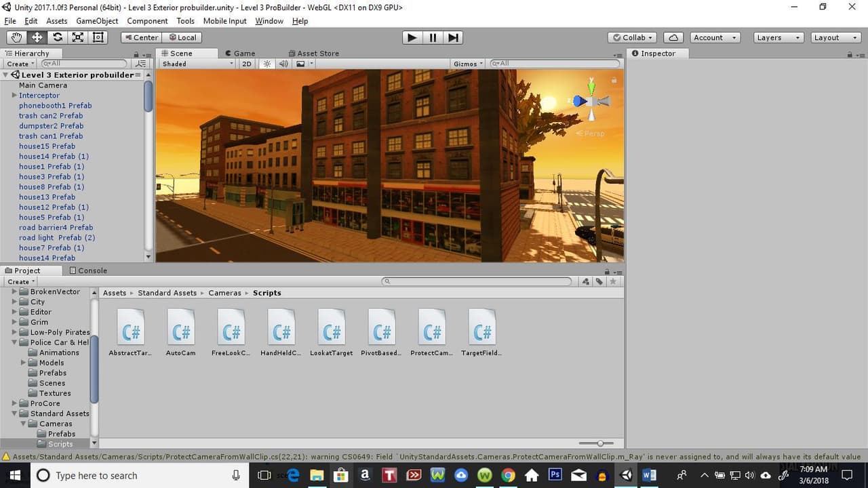This screenshot has width=868, height=488.
Task: Click search by type icon in Project
Action: coord(586,281)
